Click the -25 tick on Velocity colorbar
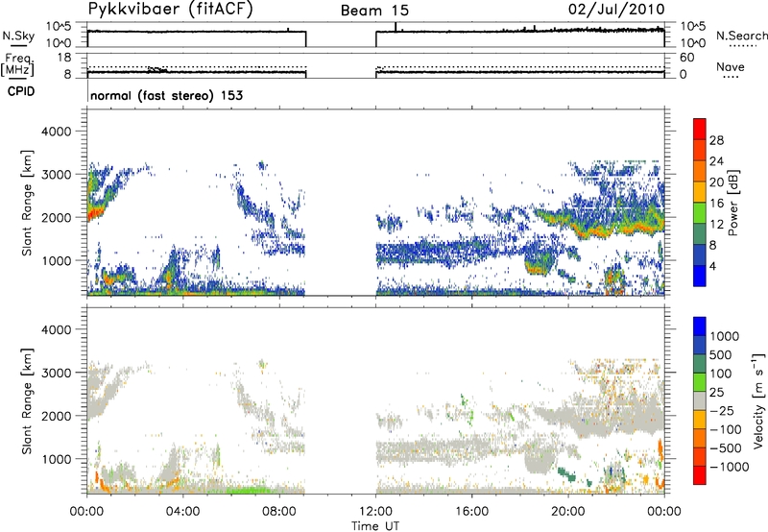 [723, 410]
